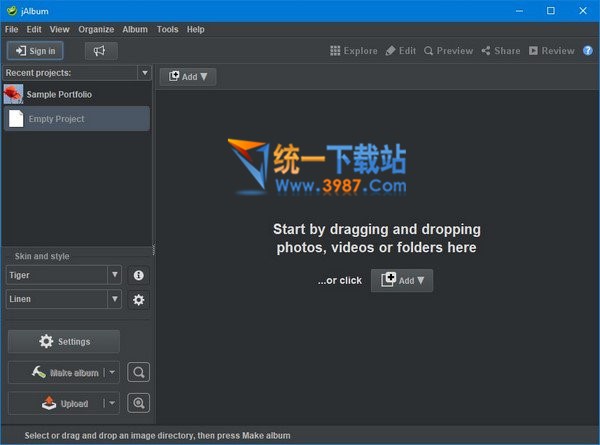This screenshot has height=445, width=600.
Task: Open the Linen style dropdown
Action: (x=114, y=299)
